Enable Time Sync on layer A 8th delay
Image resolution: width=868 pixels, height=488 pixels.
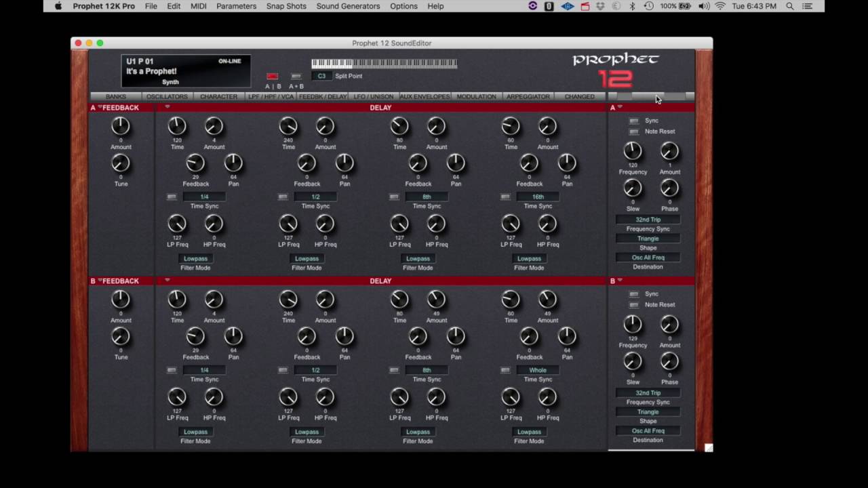coord(394,197)
